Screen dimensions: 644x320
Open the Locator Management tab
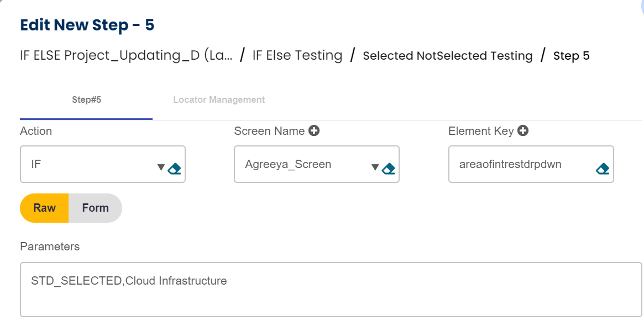[219, 100]
